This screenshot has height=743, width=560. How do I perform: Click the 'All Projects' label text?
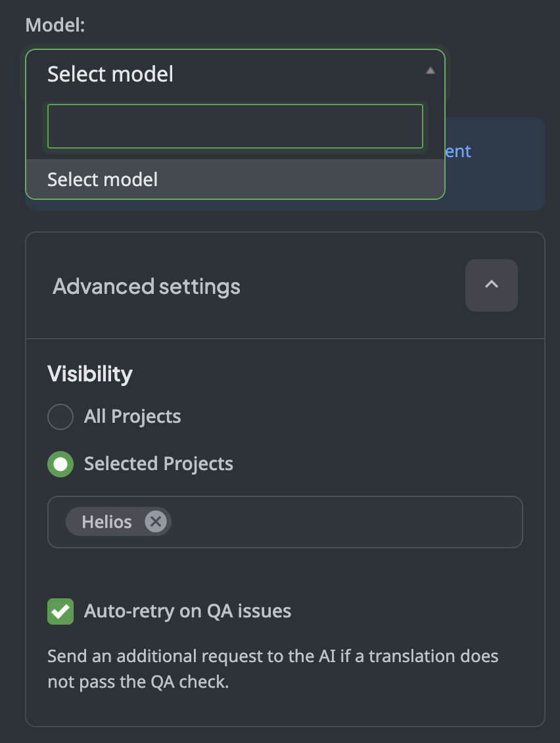click(x=132, y=417)
